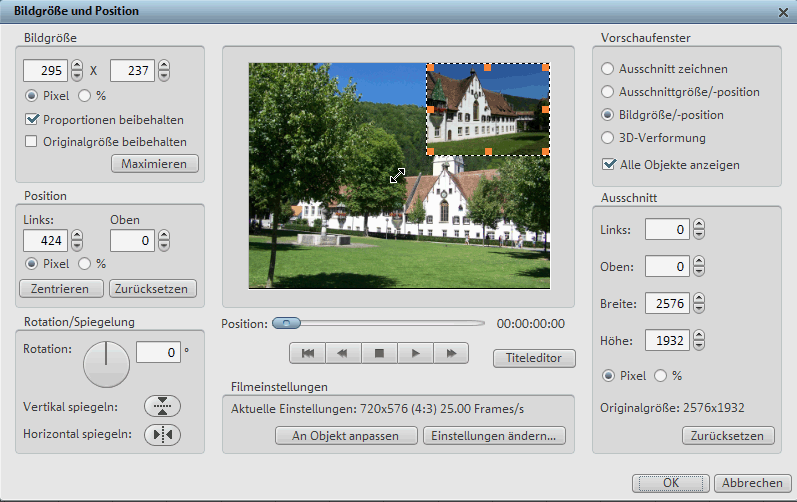Viewport: 797px width, 502px height.
Task: Click stepper for Ausschnitt Breite 2576
Action: (x=699, y=303)
